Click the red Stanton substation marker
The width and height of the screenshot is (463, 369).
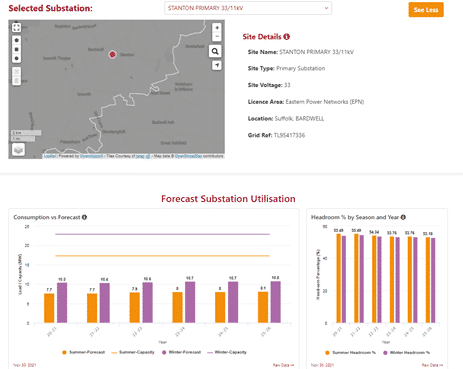click(x=112, y=54)
